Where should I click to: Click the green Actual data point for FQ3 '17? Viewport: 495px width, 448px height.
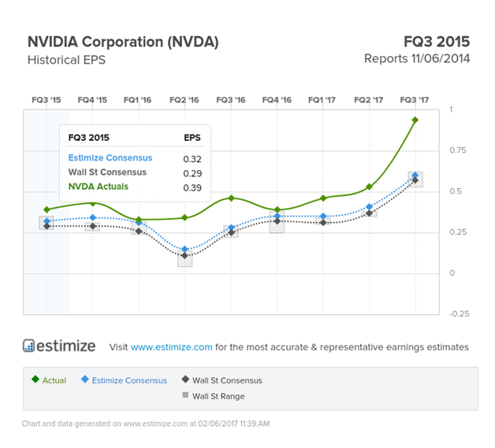[x=415, y=120]
